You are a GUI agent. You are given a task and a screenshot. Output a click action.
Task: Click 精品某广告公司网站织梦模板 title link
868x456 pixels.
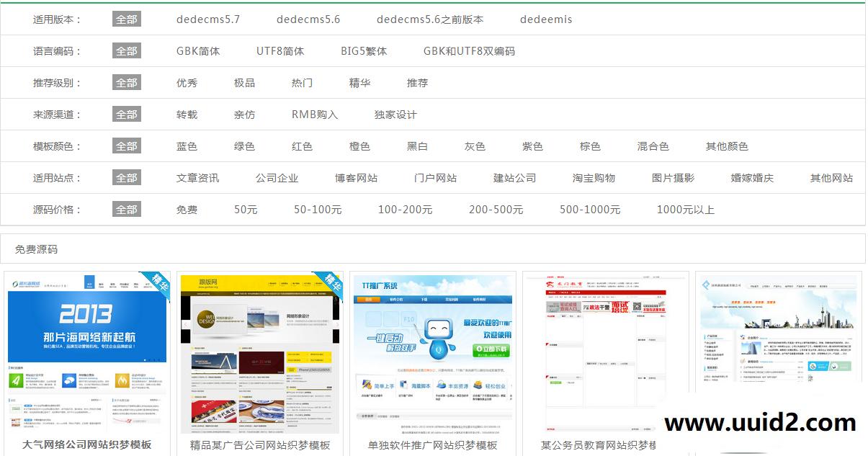click(x=259, y=447)
